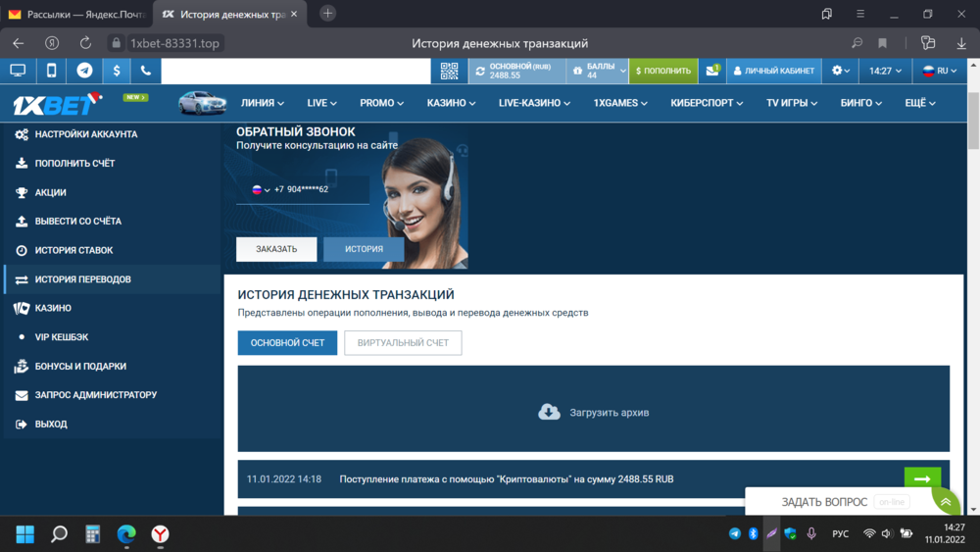Screen dimensions: 980x552
Task: Bookmark the page with bookmark icon
Action: point(883,43)
